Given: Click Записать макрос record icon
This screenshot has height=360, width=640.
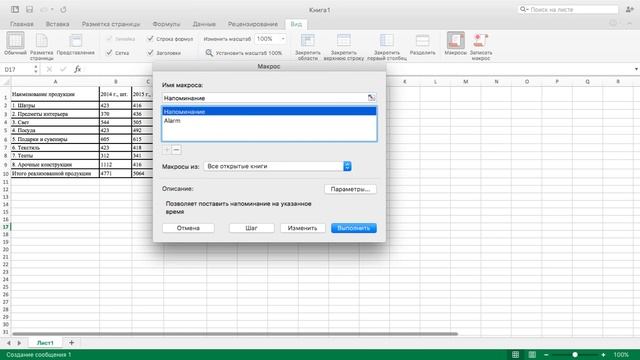Looking at the screenshot, I should [x=480, y=40].
